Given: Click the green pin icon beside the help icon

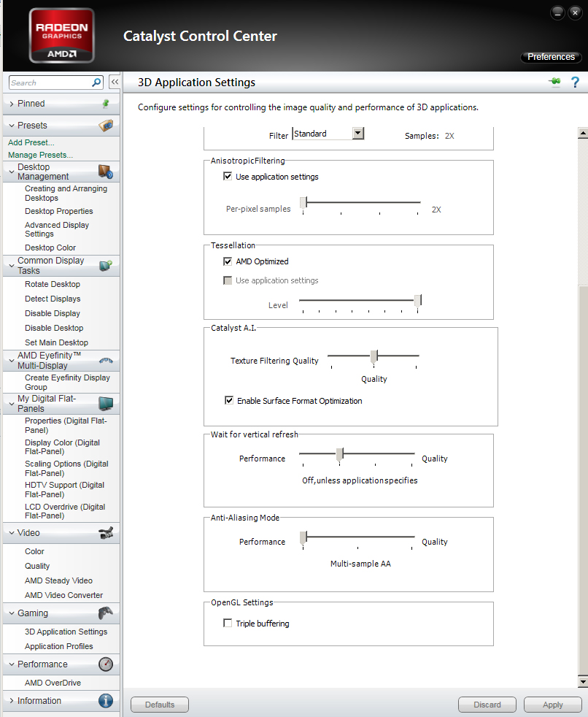Looking at the screenshot, I should 554,83.
